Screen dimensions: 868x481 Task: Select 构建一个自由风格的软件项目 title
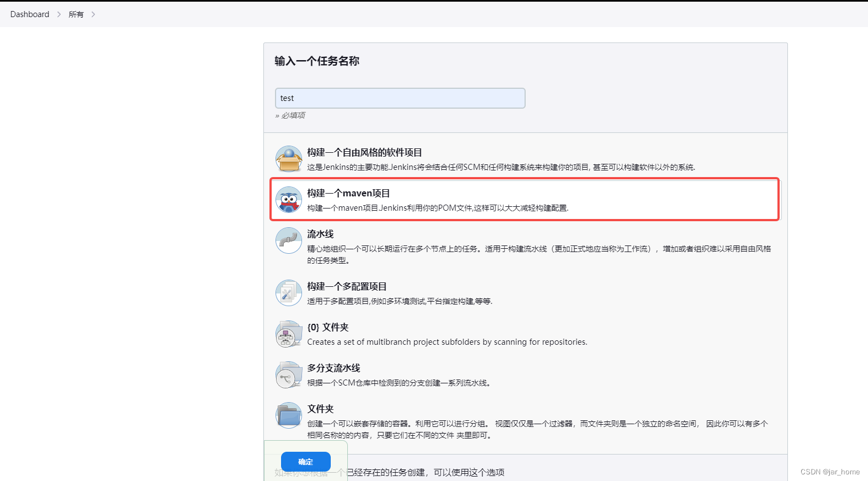point(364,152)
